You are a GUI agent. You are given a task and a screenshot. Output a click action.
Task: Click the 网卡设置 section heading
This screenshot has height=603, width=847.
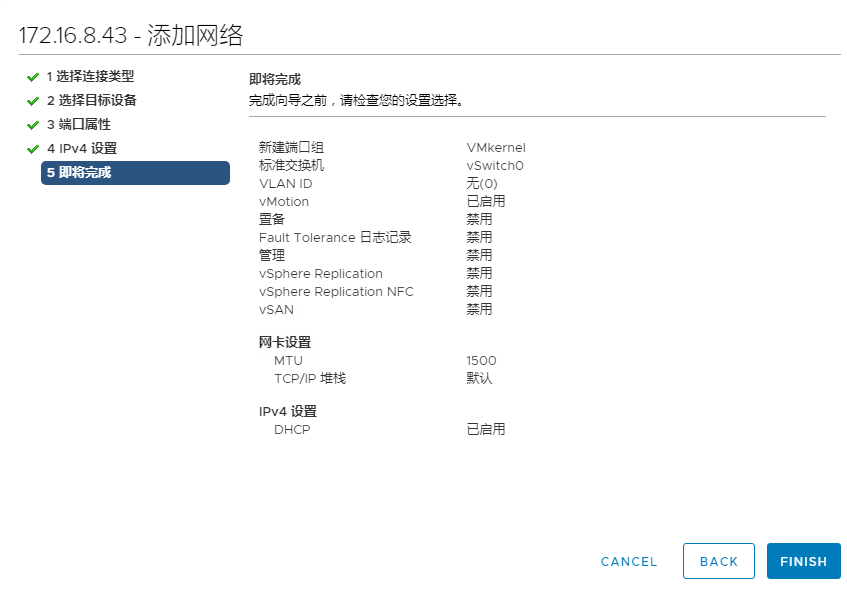tap(285, 343)
